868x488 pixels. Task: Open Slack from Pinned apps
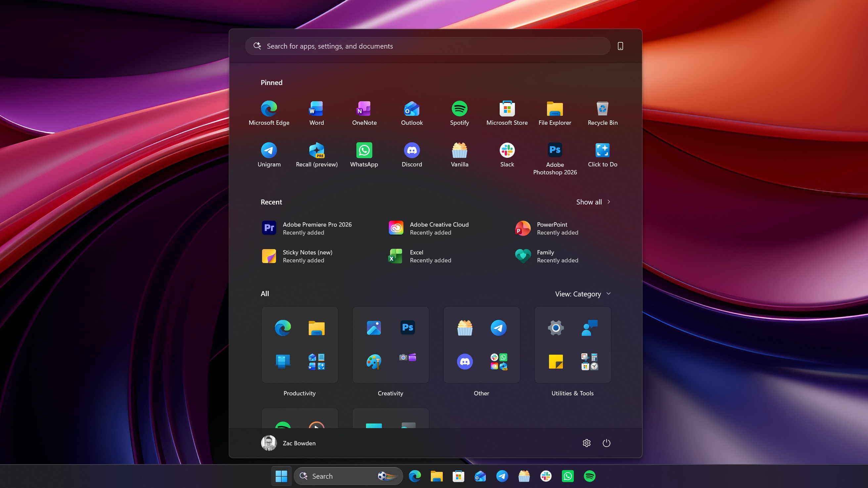[507, 155]
